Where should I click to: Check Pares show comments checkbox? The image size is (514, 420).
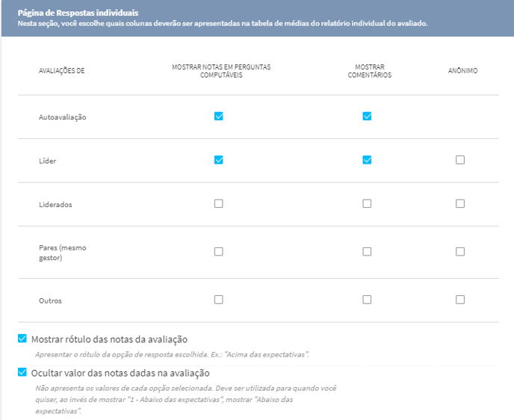pyautogui.click(x=367, y=251)
